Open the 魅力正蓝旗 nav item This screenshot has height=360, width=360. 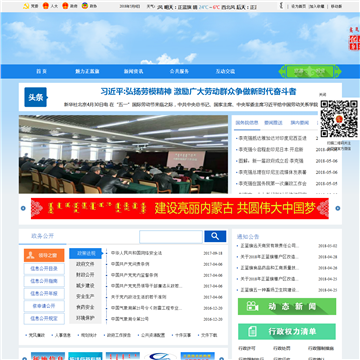(x=87, y=71)
